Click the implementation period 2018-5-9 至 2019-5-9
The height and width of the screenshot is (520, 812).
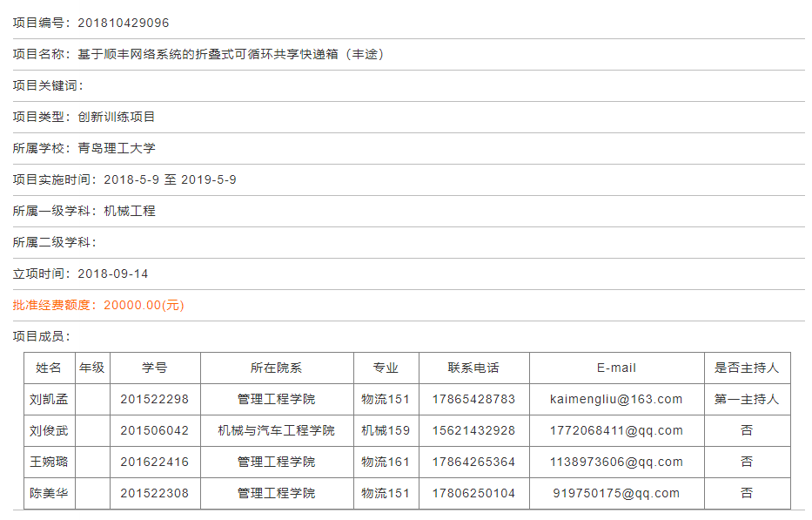(x=170, y=179)
